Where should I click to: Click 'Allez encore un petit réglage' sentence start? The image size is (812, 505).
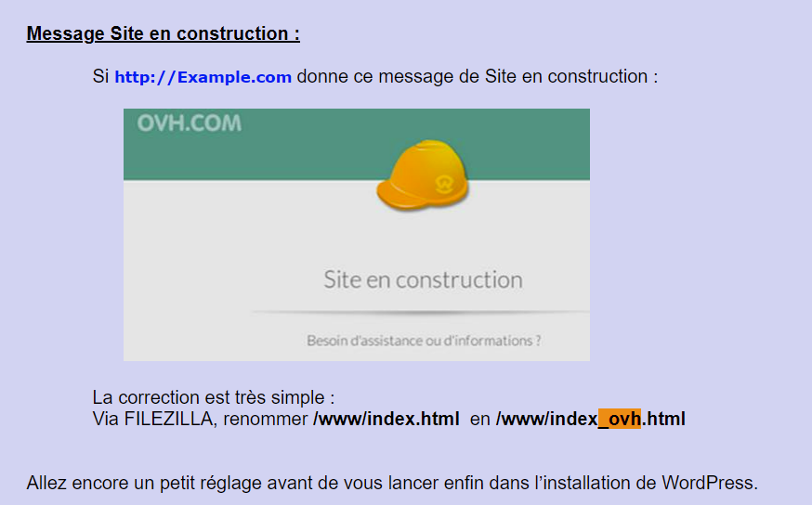tap(130, 483)
